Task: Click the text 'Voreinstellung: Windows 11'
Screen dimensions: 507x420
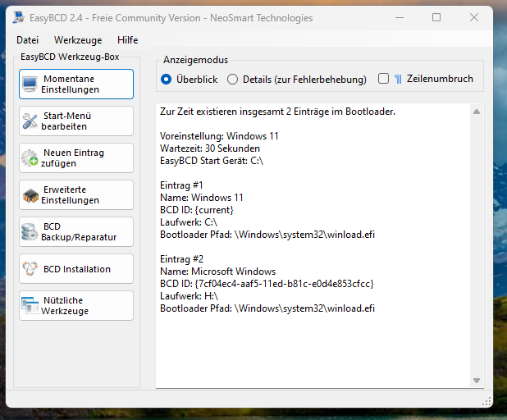Action: click(x=219, y=136)
